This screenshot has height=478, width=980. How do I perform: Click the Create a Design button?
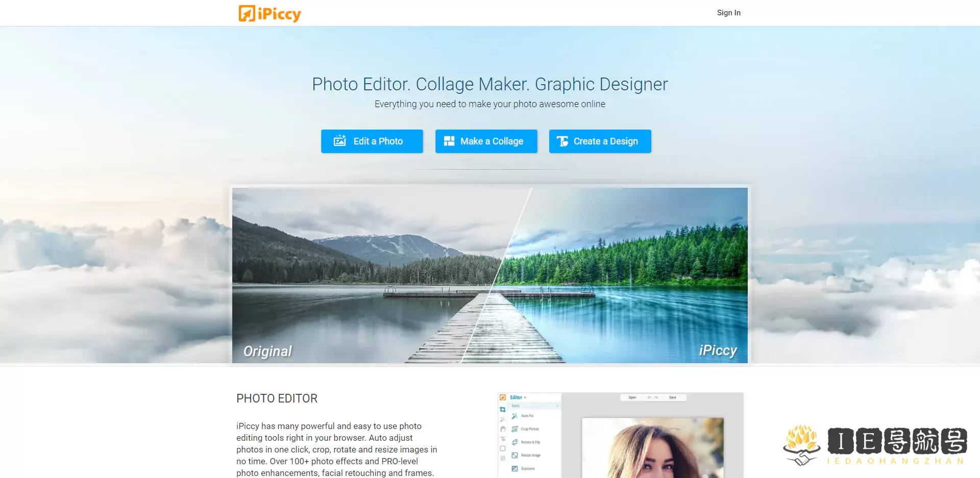[x=600, y=141]
